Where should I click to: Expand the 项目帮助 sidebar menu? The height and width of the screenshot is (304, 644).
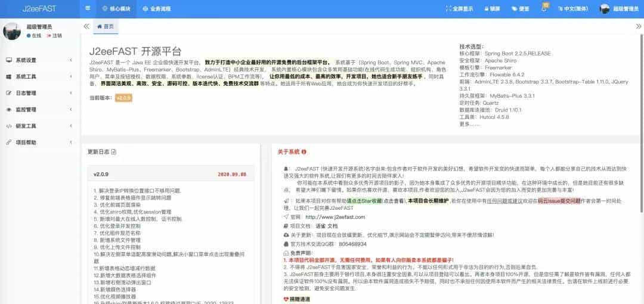pos(40,142)
